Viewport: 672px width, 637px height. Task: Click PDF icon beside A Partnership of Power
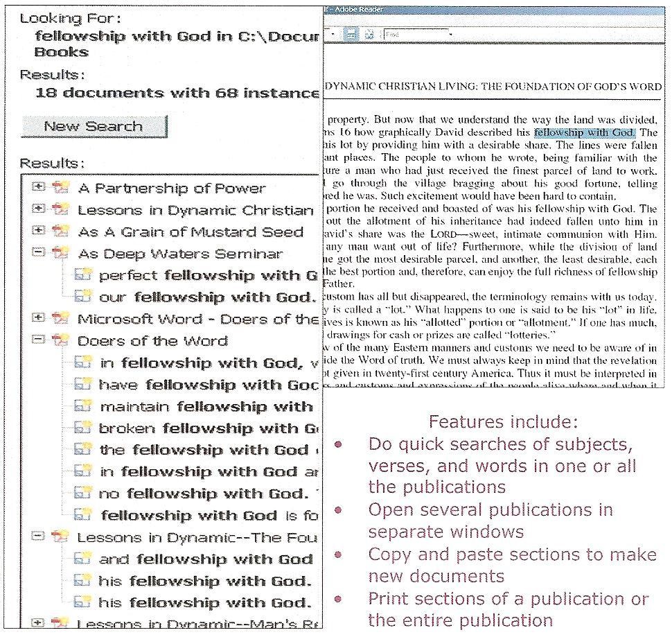[x=60, y=187]
